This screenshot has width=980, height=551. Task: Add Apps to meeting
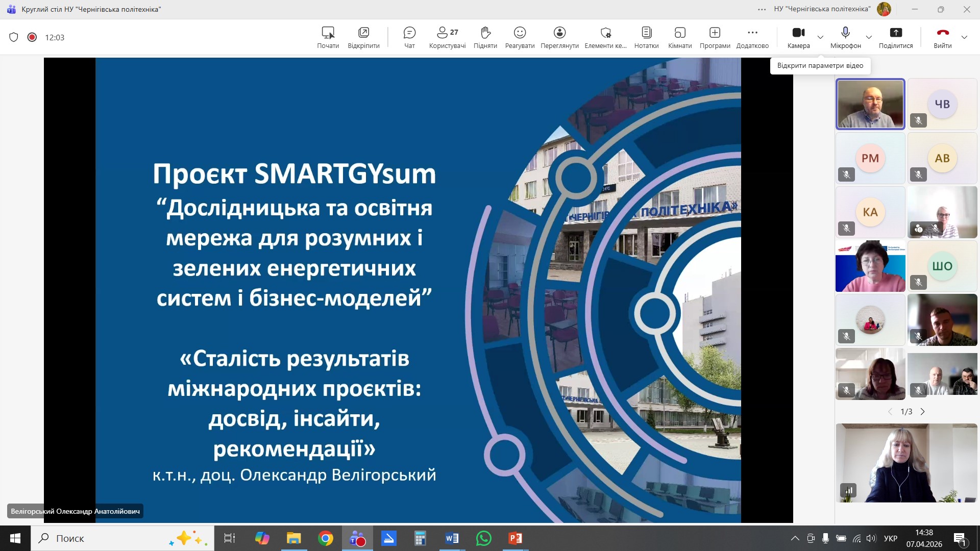pos(715,37)
